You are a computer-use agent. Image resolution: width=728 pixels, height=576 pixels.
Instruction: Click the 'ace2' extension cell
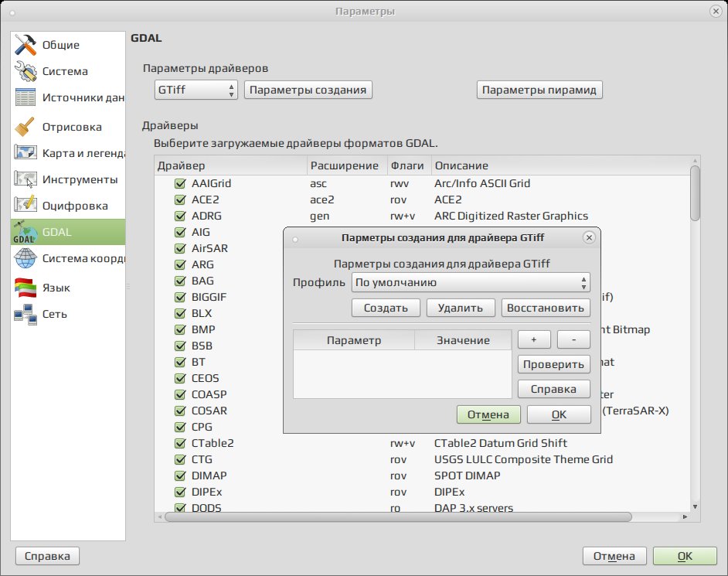[x=321, y=199]
